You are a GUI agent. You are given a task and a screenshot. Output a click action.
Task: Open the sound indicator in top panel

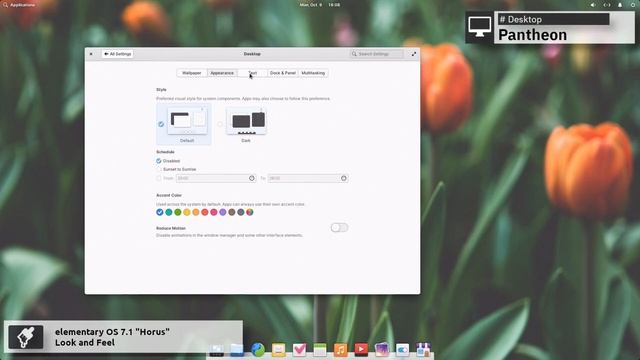tap(593, 5)
